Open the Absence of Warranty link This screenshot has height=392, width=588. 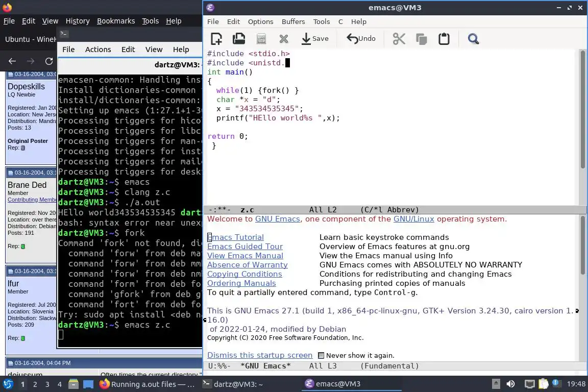point(248,265)
